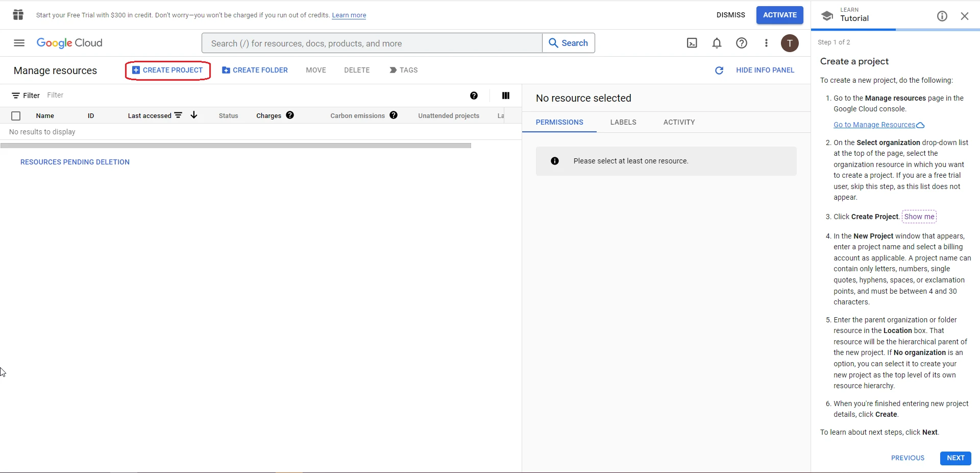
Task: Switch to the Permissions tab
Action: 559,122
